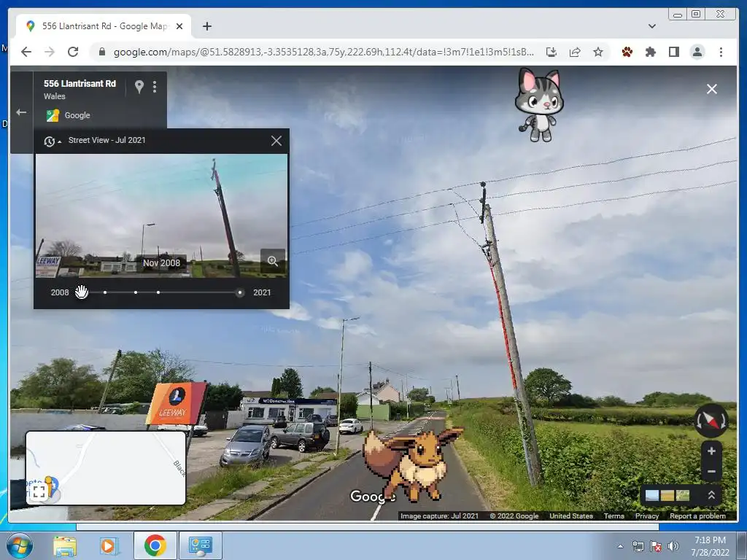Switch to Chrome in the taskbar

(x=155, y=545)
